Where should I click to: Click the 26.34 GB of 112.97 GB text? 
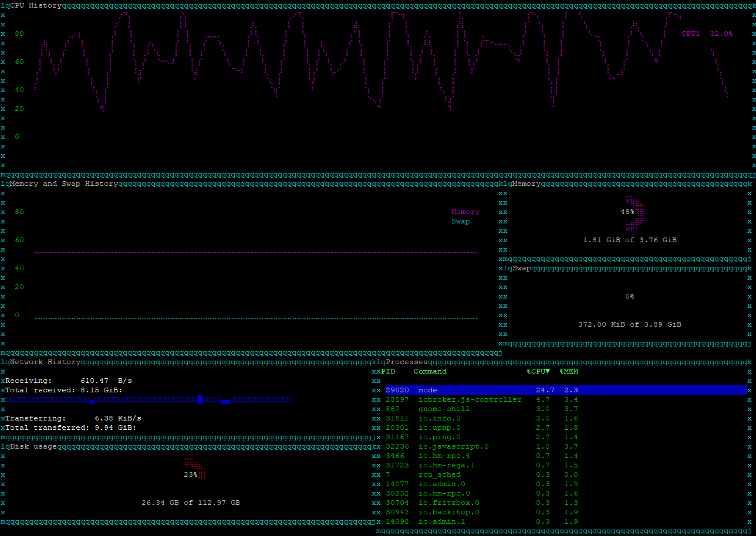point(191,503)
